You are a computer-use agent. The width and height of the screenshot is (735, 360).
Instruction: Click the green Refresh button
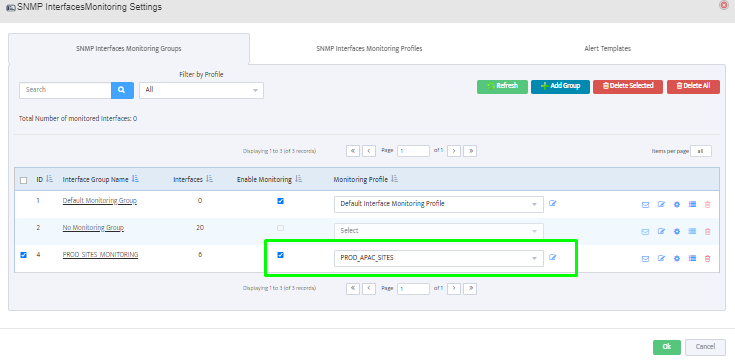click(502, 87)
